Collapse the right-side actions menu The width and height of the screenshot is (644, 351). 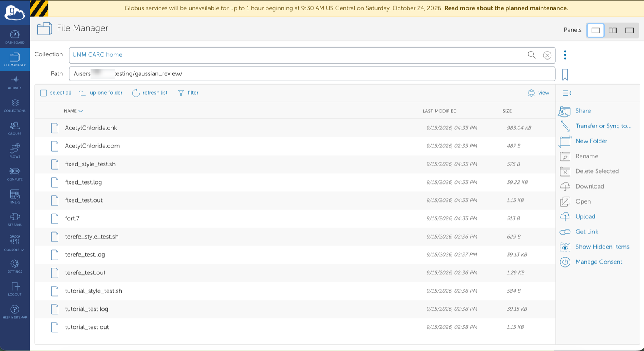(567, 93)
